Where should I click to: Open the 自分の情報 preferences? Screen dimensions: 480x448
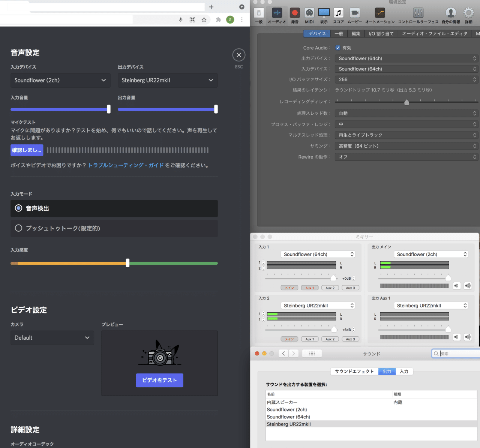(451, 16)
